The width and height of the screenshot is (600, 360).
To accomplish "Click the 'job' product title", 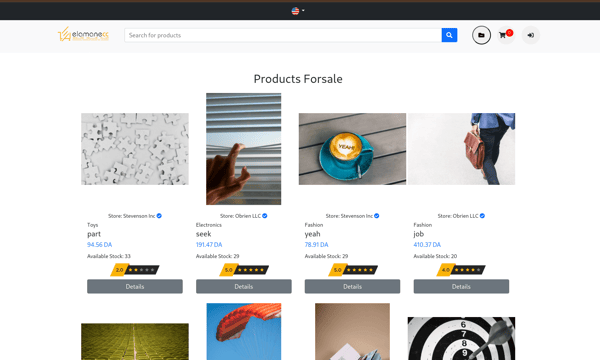I will 419,234.
